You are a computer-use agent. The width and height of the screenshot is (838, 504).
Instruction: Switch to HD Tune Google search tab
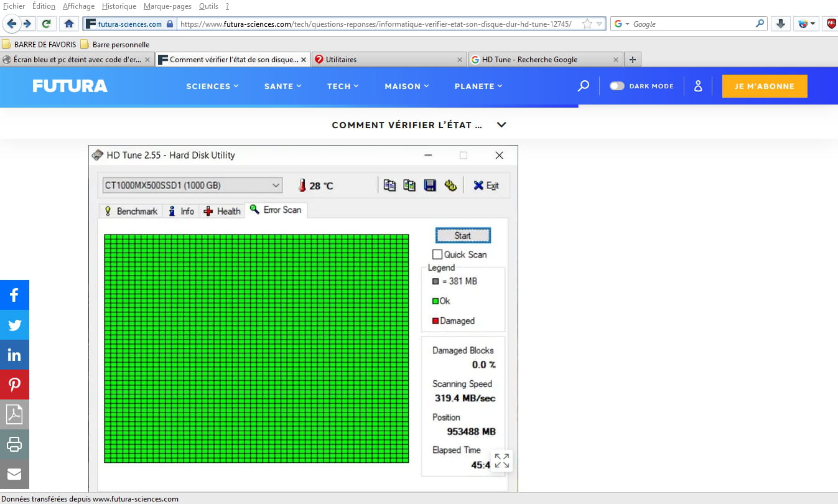coord(544,60)
